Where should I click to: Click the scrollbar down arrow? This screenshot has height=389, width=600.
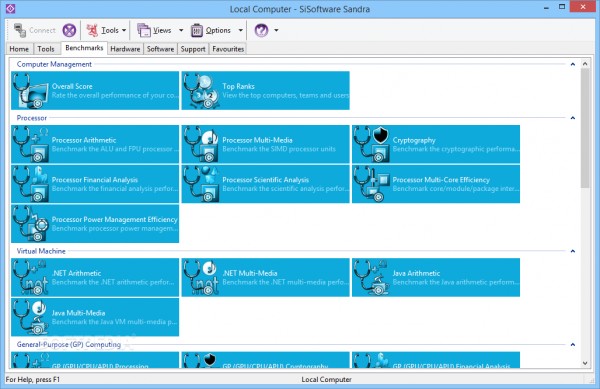point(585,363)
